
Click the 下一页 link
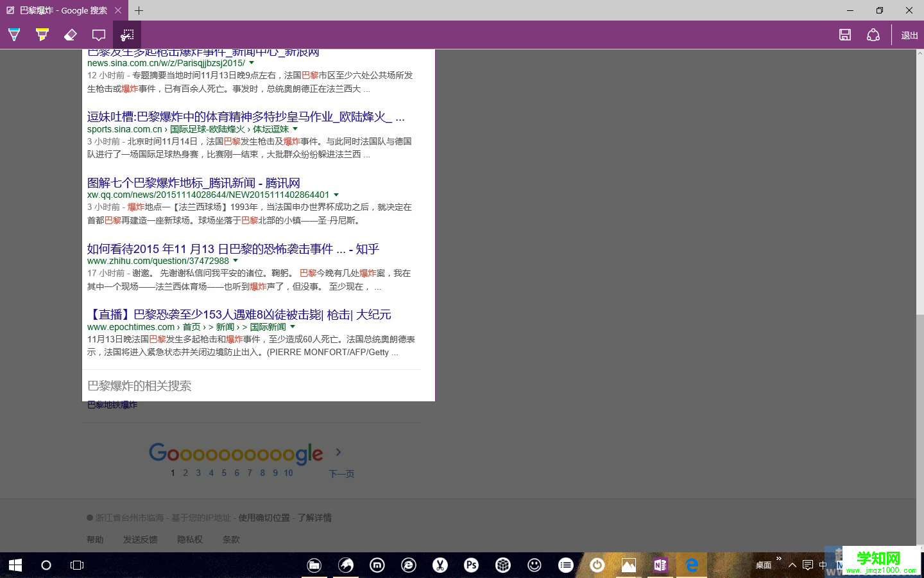click(x=341, y=474)
